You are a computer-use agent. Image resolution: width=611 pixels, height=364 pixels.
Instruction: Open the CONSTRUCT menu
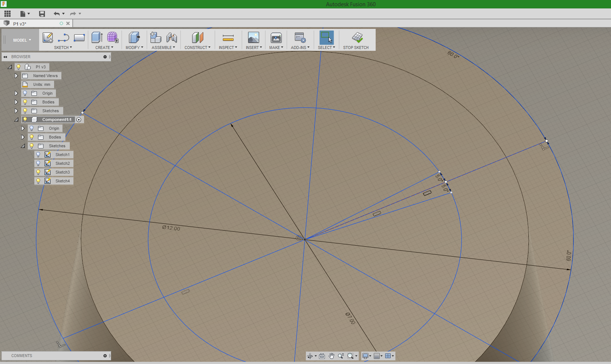click(197, 48)
